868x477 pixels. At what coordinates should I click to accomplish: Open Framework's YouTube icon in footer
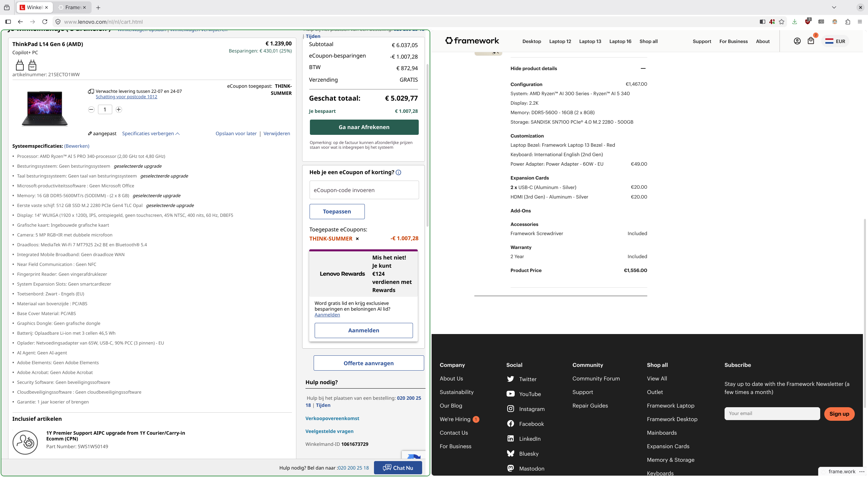510,394
